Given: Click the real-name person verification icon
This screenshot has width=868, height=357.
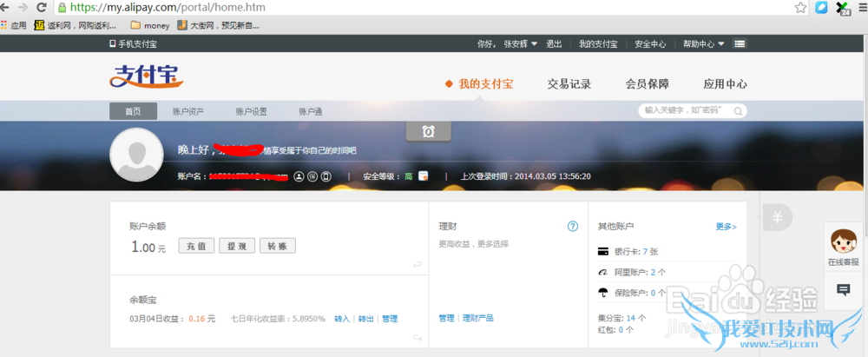Looking at the screenshot, I should [x=299, y=176].
